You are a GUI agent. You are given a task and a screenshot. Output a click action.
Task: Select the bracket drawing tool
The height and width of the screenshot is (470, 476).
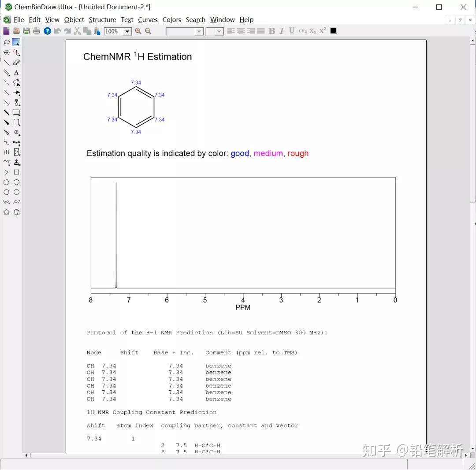coord(16,122)
